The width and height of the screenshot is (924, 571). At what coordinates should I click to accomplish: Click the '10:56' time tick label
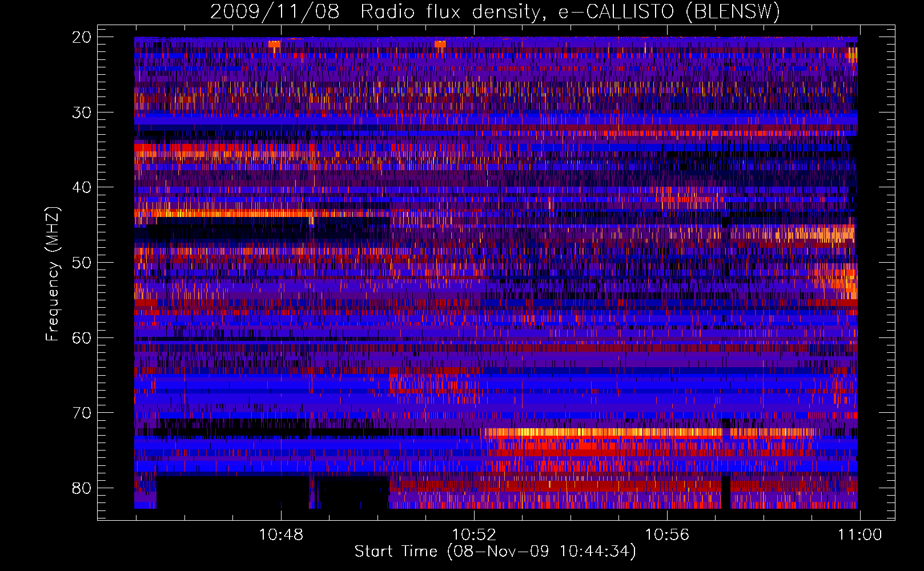point(667,535)
